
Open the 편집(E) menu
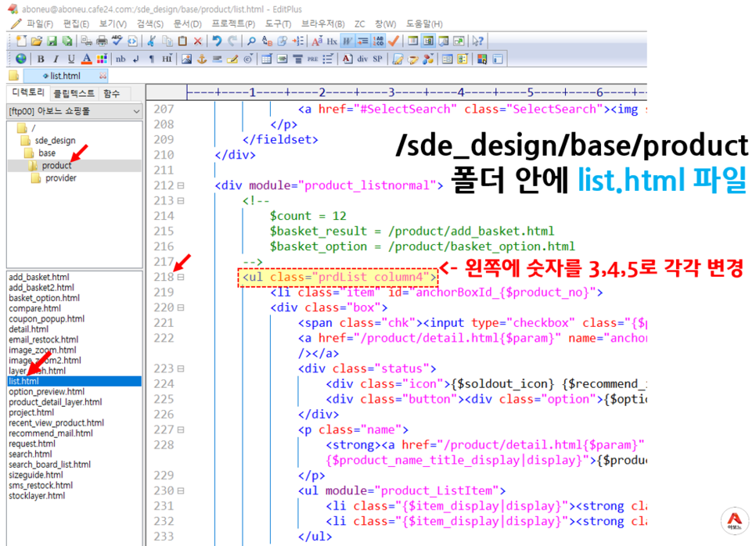click(76, 23)
